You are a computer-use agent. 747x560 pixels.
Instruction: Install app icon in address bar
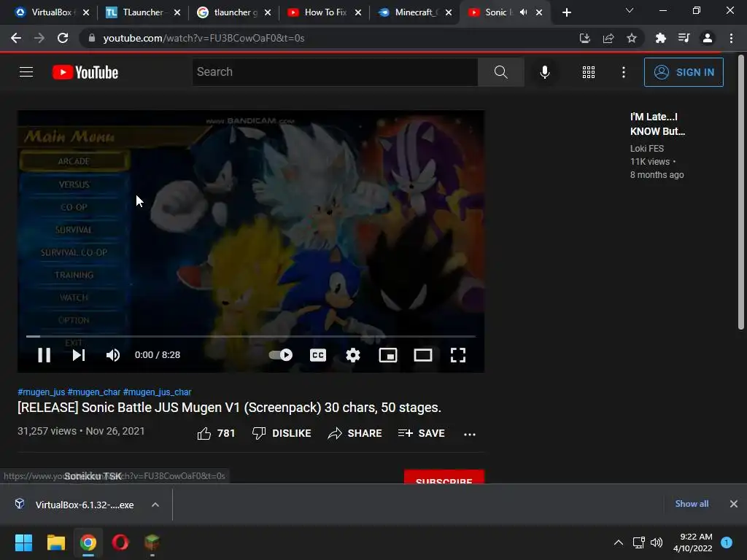pos(584,38)
